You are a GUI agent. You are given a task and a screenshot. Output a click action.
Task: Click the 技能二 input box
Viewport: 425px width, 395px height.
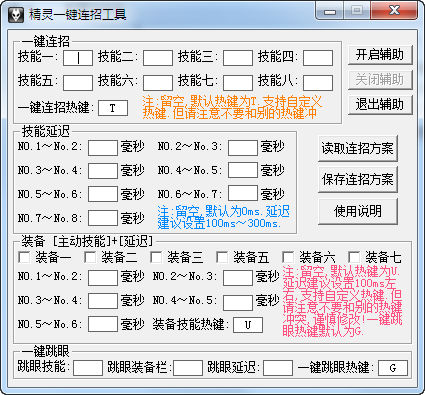158,58
